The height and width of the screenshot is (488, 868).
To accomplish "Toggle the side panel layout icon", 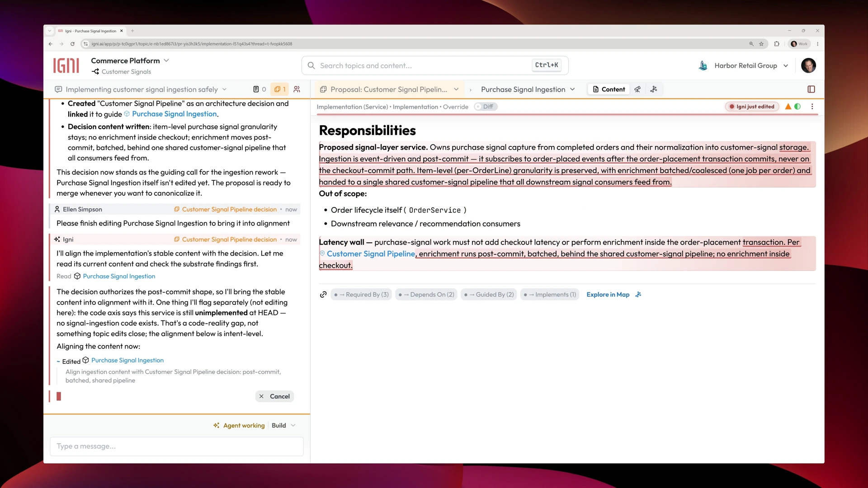I will pyautogui.click(x=811, y=89).
